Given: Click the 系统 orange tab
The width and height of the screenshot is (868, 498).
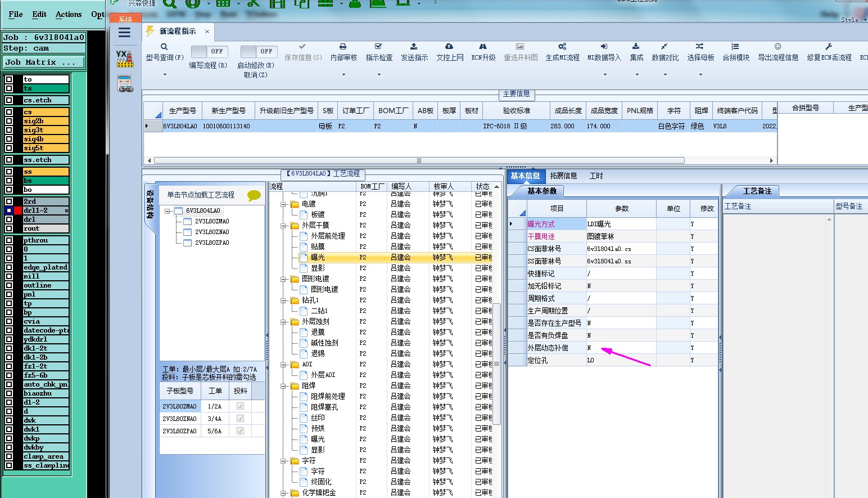Looking at the screenshot, I should pos(125,19).
